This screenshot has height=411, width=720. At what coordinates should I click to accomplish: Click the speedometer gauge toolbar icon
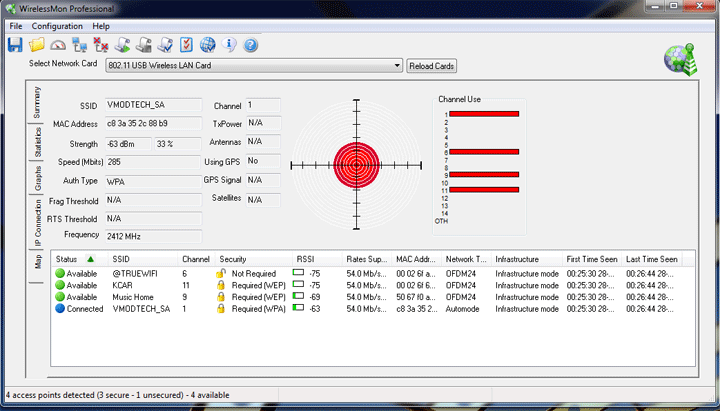pyautogui.click(x=58, y=45)
